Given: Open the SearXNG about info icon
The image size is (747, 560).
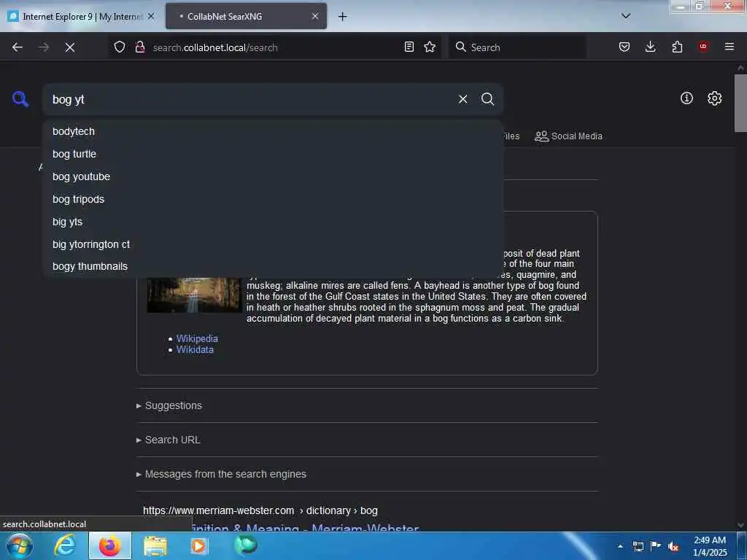Looking at the screenshot, I should tap(686, 98).
